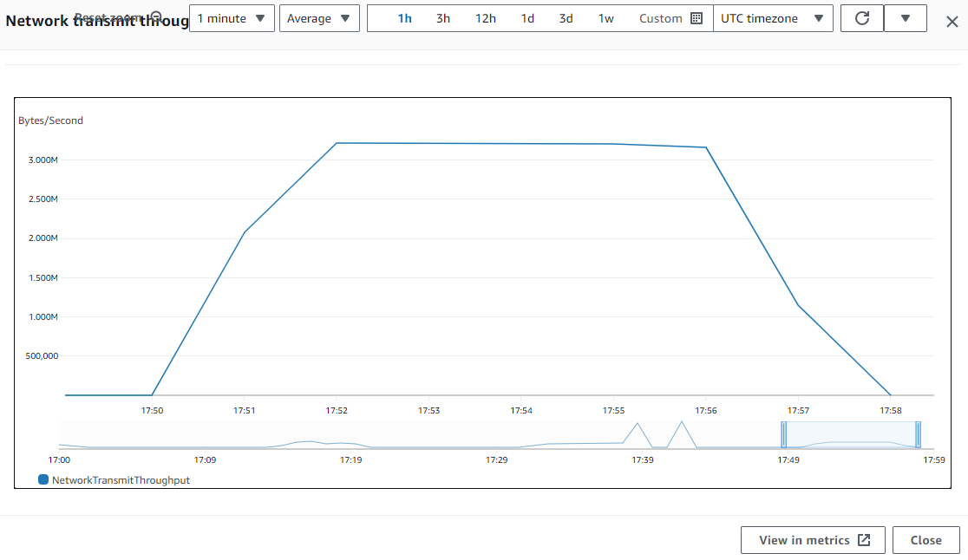This screenshot has height=560, width=968.
Task: Choose the 12h time range
Action: pyautogui.click(x=485, y=18)
